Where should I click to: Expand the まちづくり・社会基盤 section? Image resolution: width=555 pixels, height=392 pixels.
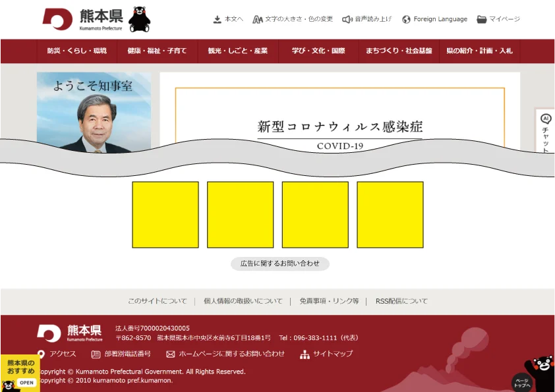(x=398, y=51)
